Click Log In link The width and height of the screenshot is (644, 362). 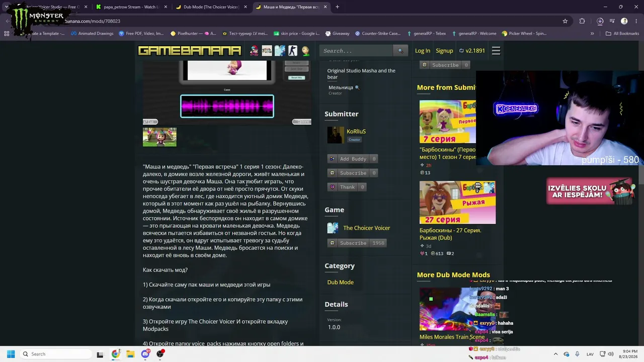point(423,51)
